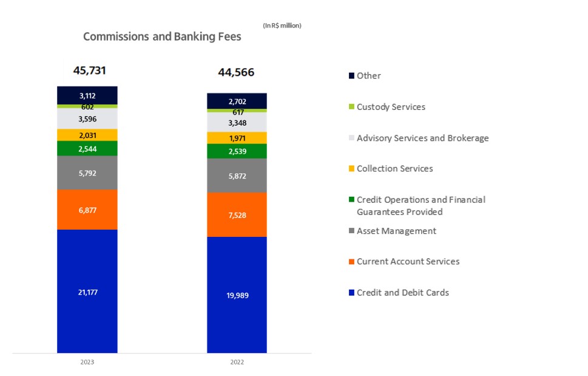
Task: Click the Credit Operations and Financial Guarantees swatch
Action: point(351,200)
